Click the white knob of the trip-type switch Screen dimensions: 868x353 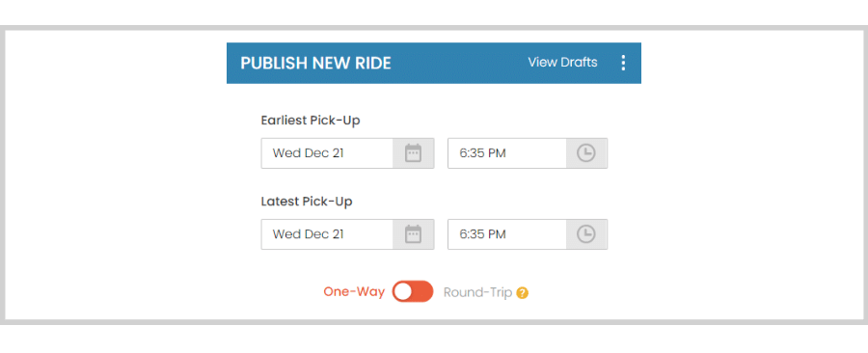pyautogui.click(x=403, y=292)
